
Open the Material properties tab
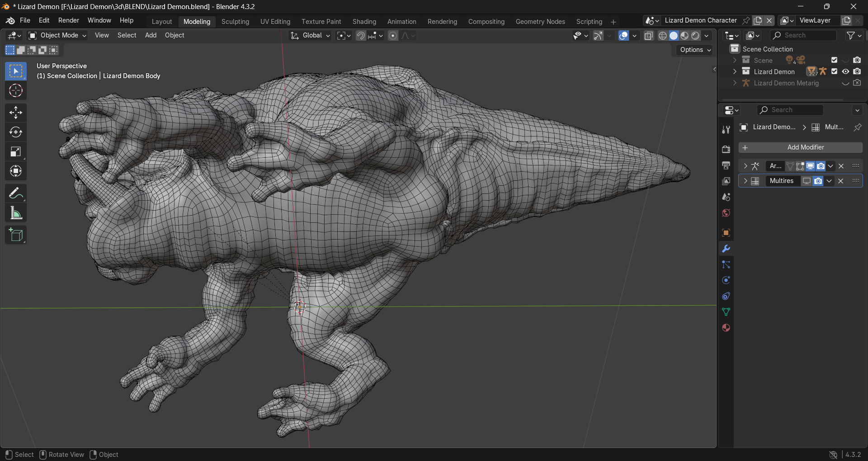pyautogui.click(x=726, y=328)
